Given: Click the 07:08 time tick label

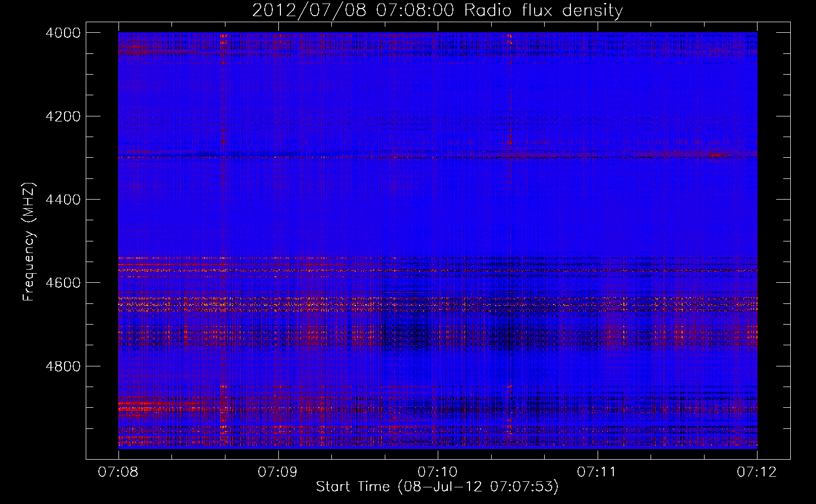Looking at the screenshot, I should (118, 472).
